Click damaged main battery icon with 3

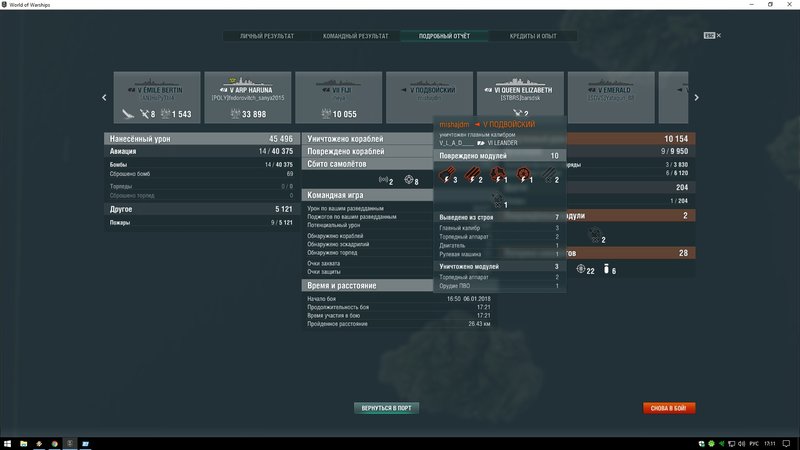(446, 175)
